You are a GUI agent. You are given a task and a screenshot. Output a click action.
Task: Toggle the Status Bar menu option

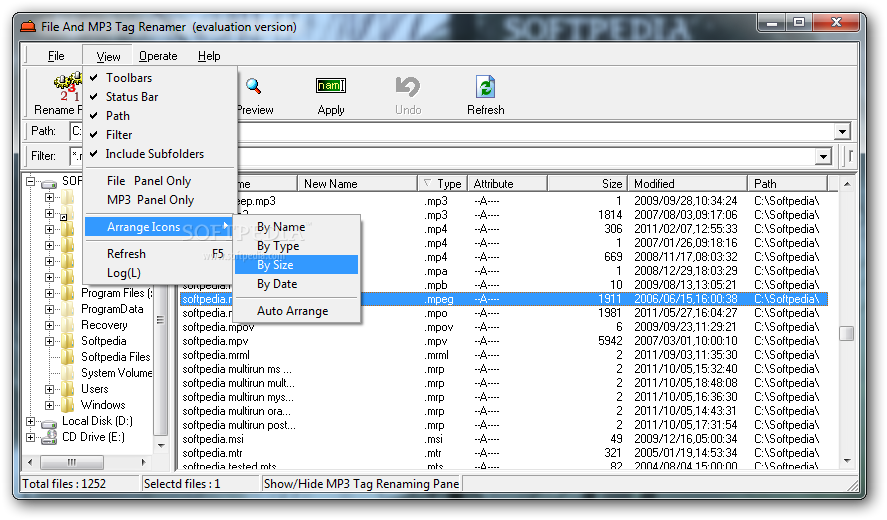click(x=160, y=97)
